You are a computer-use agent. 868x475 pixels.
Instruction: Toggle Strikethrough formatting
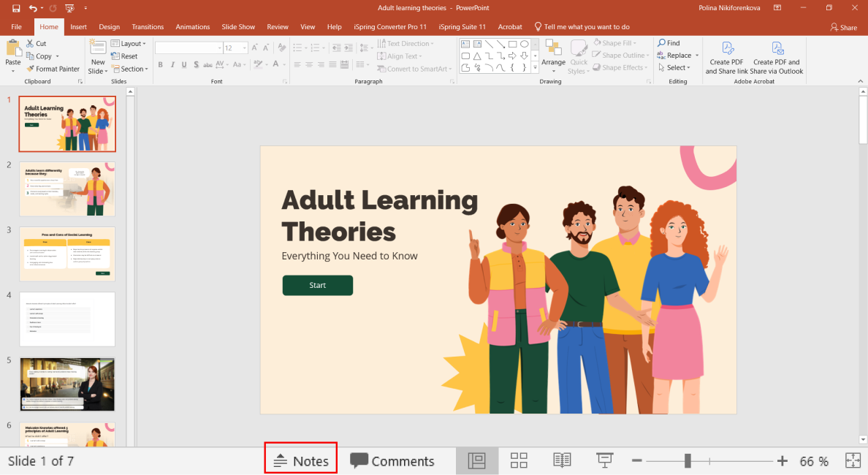click(x=208, y=65)
